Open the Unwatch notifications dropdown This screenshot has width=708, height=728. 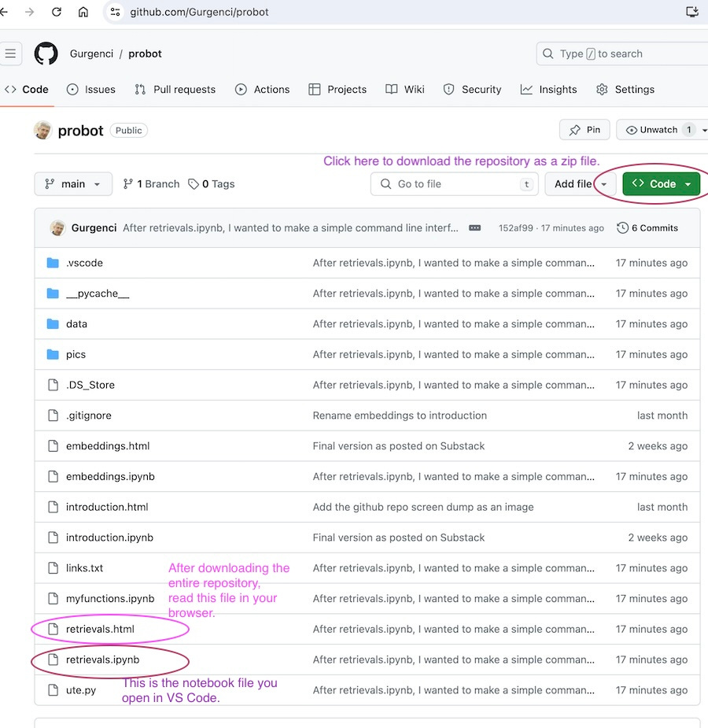[704, 130]
